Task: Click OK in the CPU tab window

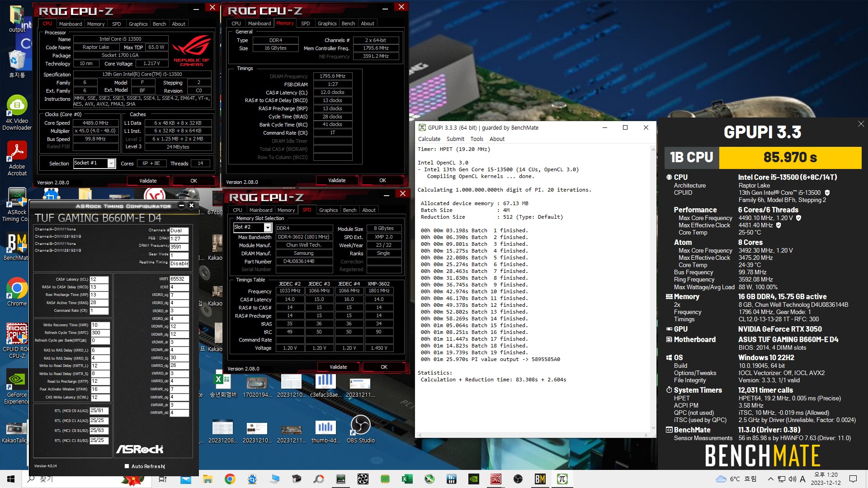Action: (x=193, y=181)
